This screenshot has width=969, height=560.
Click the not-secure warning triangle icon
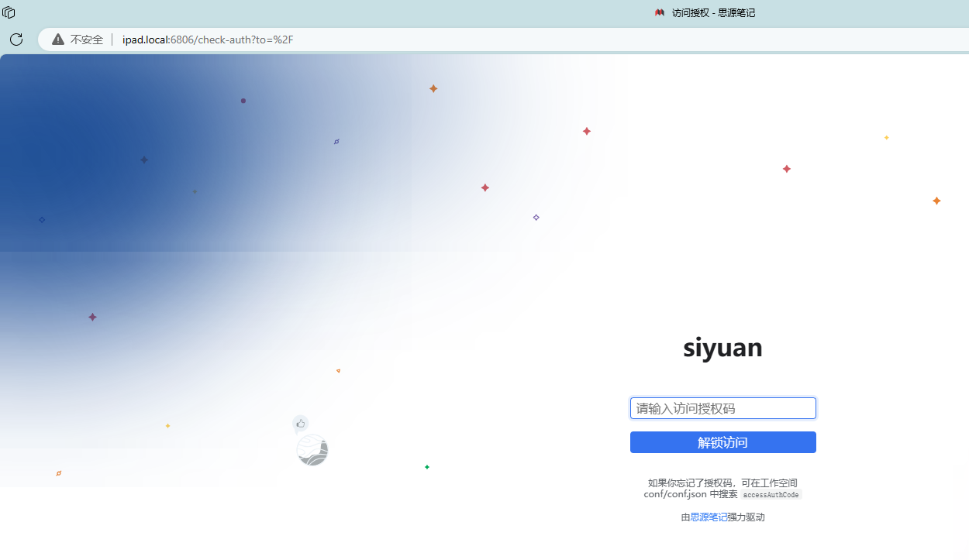[x=58, y=40]
